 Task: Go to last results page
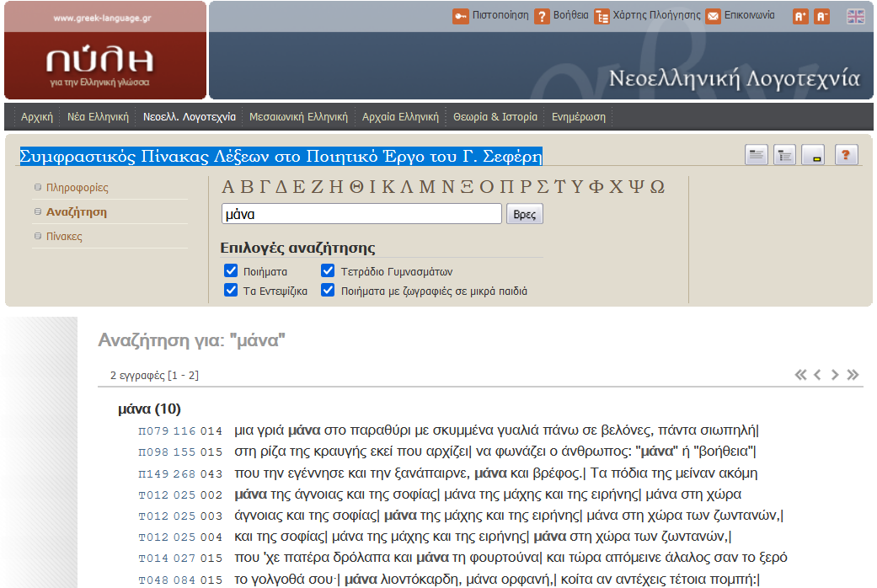click(x=853, y=375)
